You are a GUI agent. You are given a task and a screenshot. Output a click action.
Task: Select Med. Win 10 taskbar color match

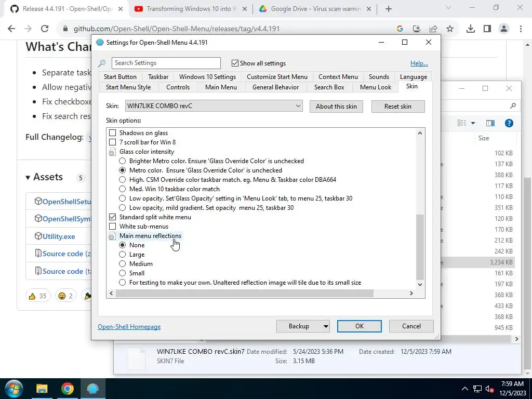point(122,189)
